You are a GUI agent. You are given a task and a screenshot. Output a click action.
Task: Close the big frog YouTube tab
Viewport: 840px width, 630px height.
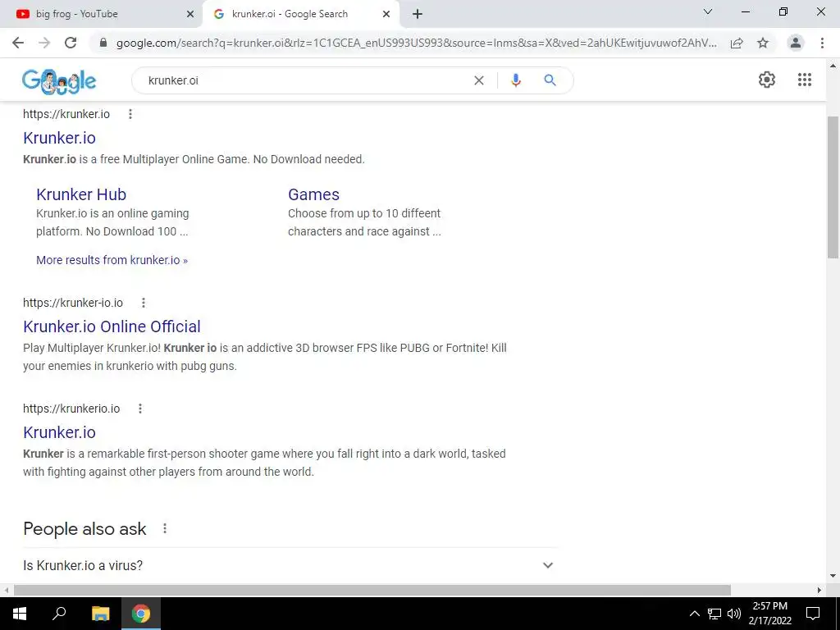coord(190,14)
